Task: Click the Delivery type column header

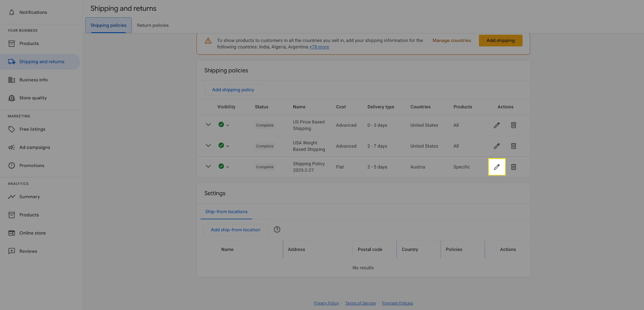Action: 381,107
